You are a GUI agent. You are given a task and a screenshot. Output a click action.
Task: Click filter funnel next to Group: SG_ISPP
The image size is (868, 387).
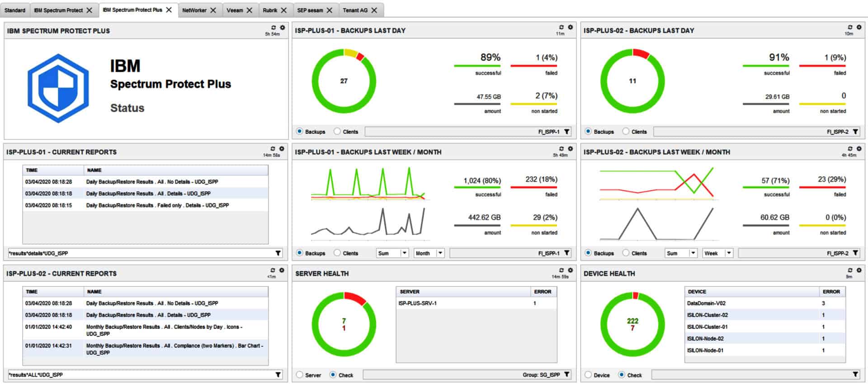click(567, 374)
